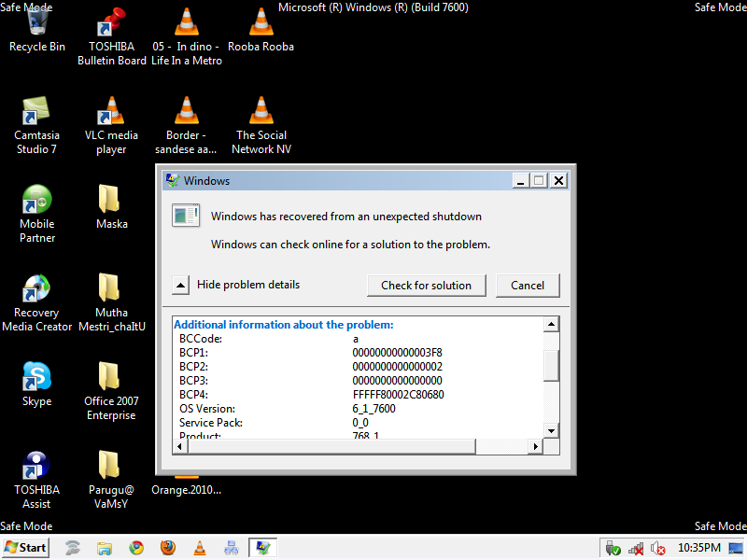The width and height of the screenshot is (747, 560).
Task: Click the horizontal scrollbar right arrow
Action: [535, 446]
